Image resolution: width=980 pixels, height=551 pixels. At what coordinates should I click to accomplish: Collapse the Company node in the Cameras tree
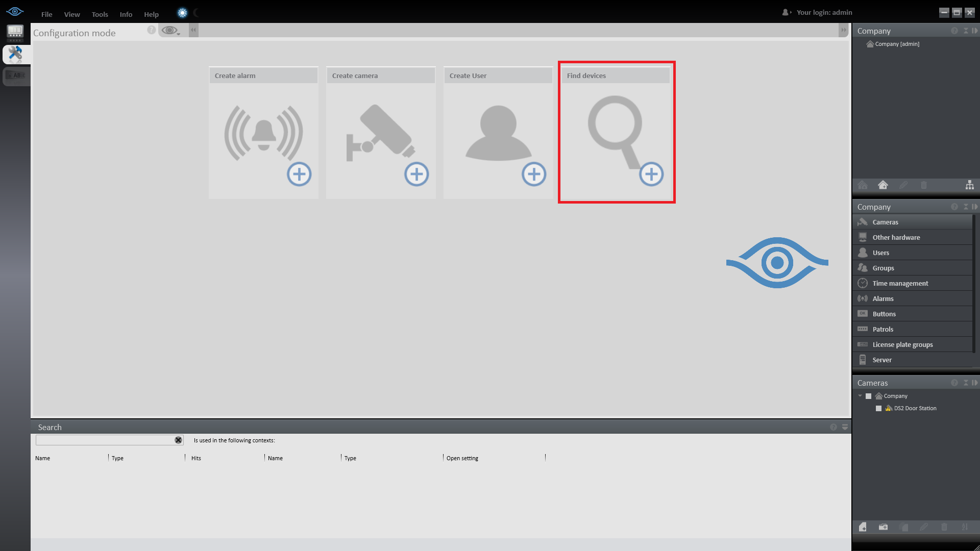tap(860, 396)
